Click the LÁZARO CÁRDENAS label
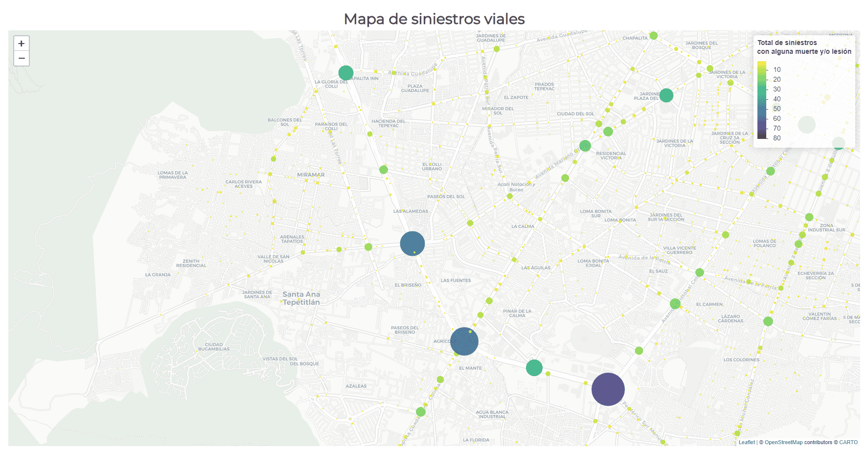 pos(731,319)
